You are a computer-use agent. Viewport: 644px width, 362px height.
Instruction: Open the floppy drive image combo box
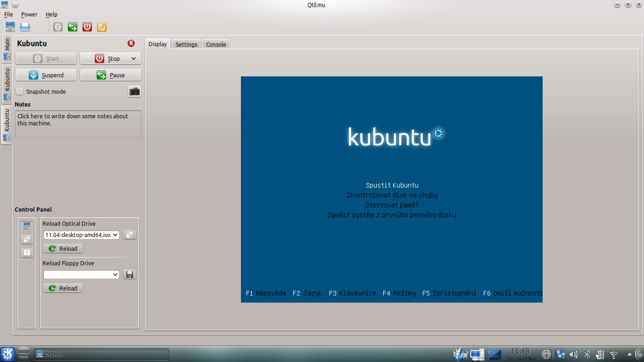click(81, 274)
